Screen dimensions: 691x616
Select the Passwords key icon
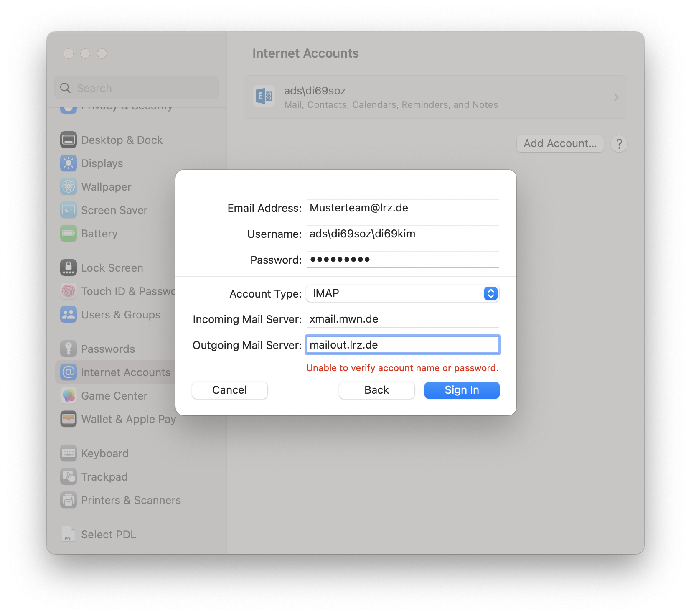pos(68,349)
